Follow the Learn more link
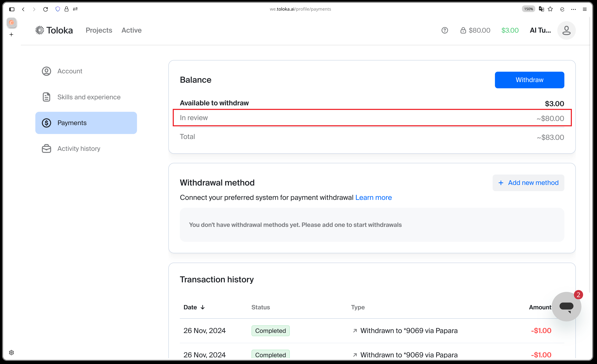Viewport: 597px width, 364px height. tap(373, 197)
